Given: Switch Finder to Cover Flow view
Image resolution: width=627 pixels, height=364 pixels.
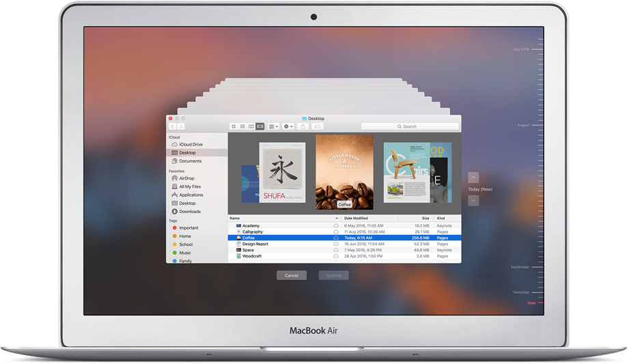Looking at the screenshot, I should (260, 126).
